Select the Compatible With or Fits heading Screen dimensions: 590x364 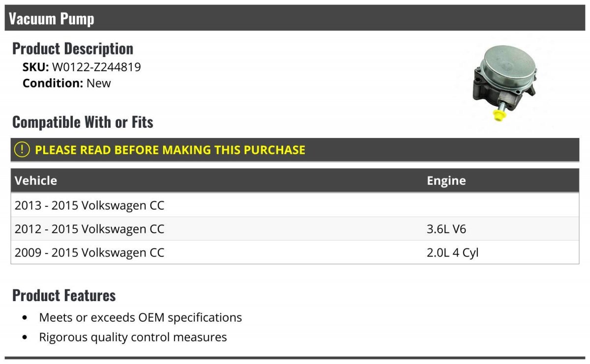83,122
